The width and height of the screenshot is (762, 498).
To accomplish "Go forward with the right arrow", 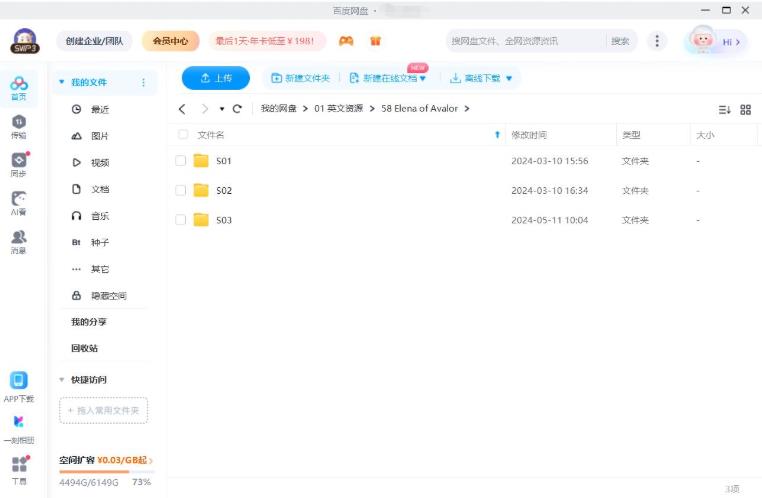I will 205,109.
